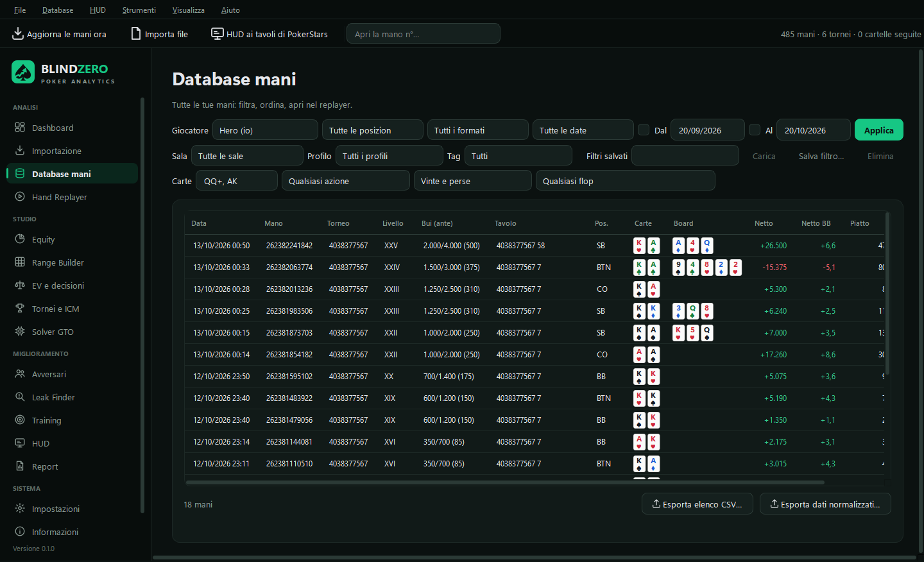
Task: Click the Leak Finder magnifier icon
Action: [20, 397]
